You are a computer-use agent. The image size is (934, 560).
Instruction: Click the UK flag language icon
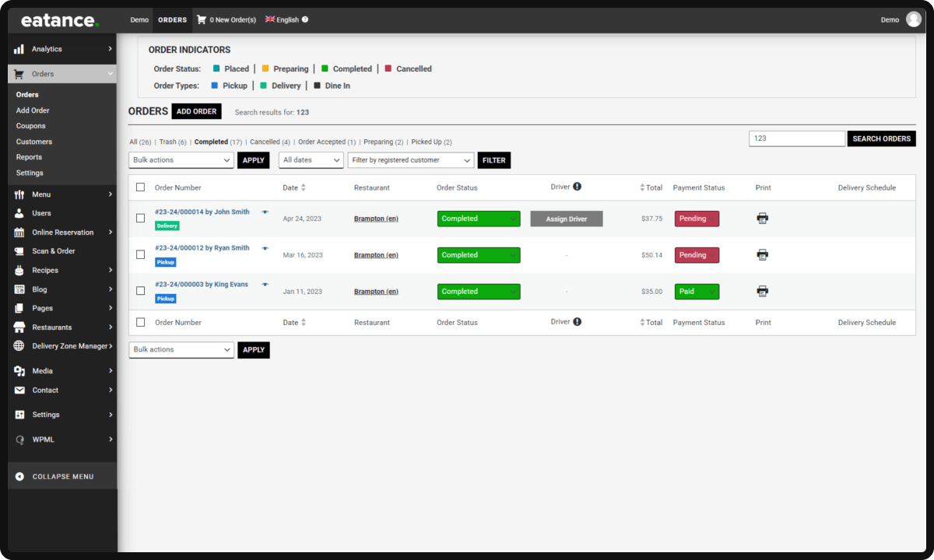270,19
